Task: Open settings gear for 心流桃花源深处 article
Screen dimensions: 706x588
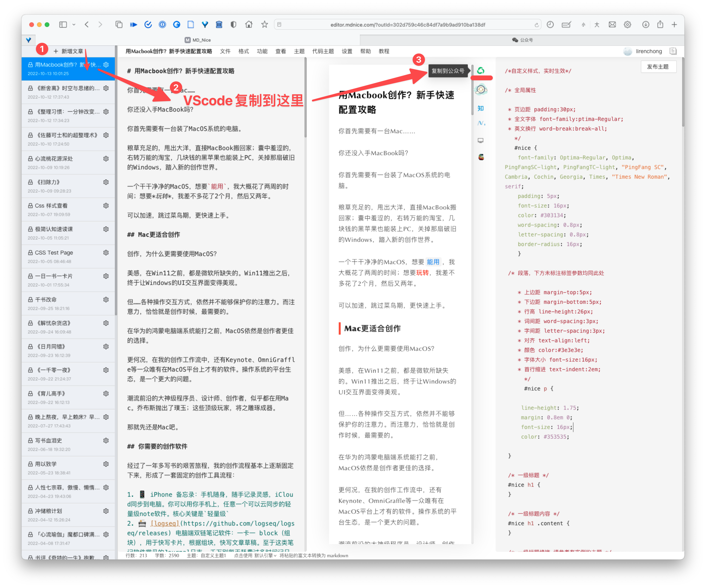Action: tap(106, 159)
